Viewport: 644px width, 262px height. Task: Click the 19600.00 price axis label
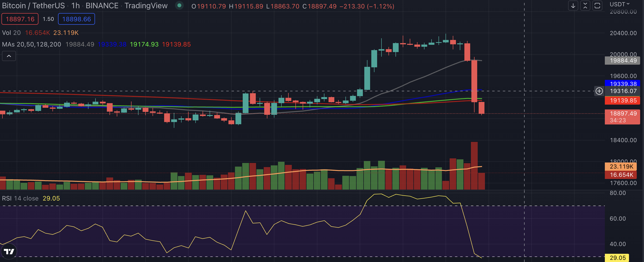(x=623, y=76)
